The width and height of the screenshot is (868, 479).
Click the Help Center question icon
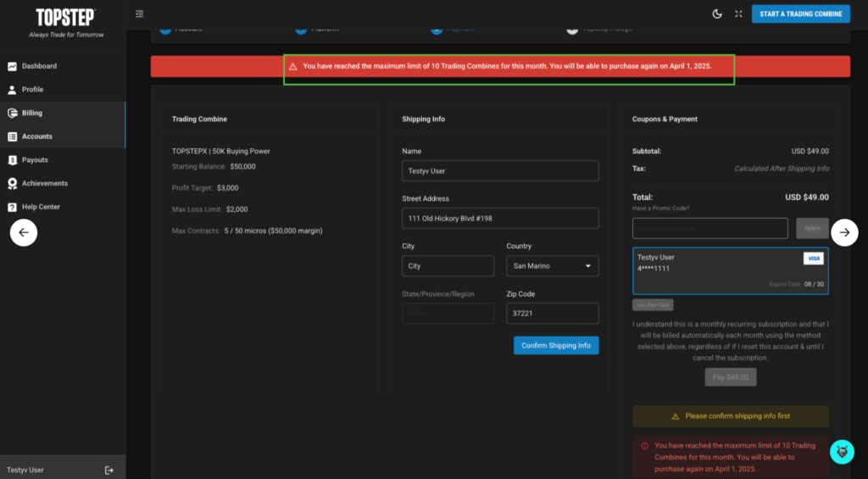pyautogui.click(x=12, y=207)
